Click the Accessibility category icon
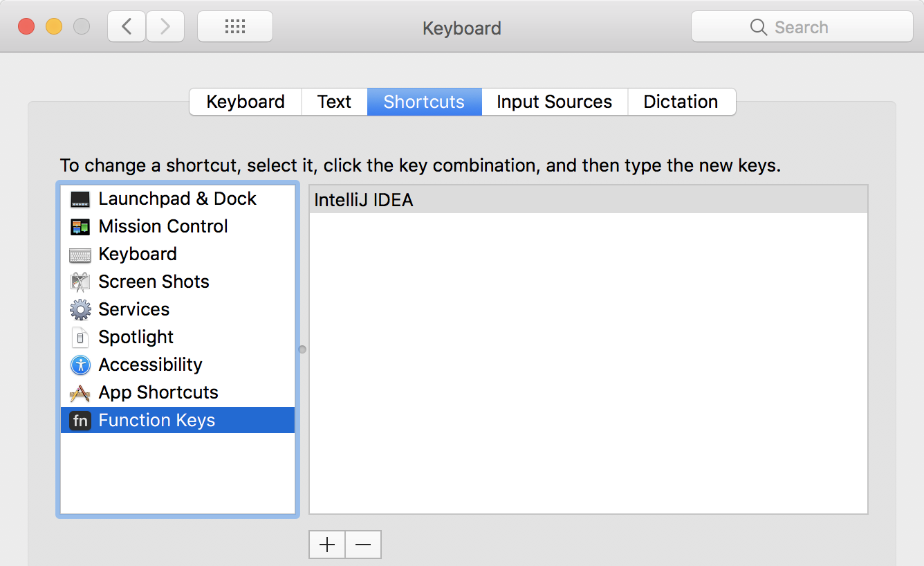 80,365
